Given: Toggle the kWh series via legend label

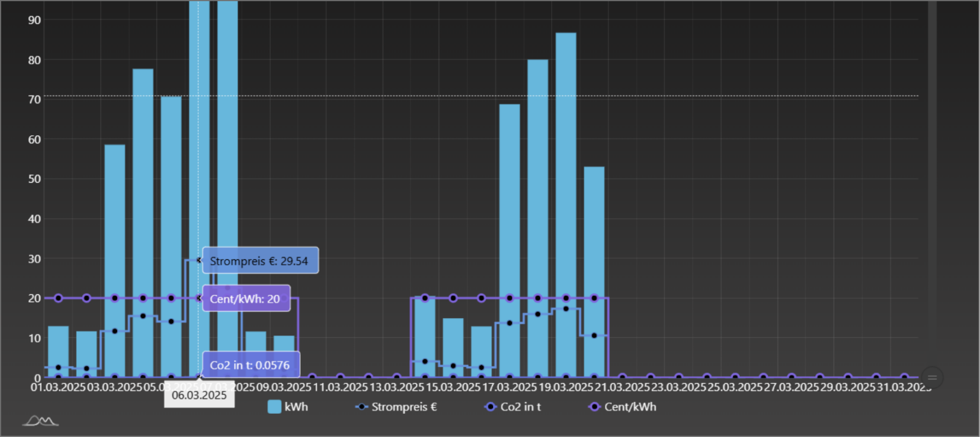Looking at the screenshot, I should (296, 406).
